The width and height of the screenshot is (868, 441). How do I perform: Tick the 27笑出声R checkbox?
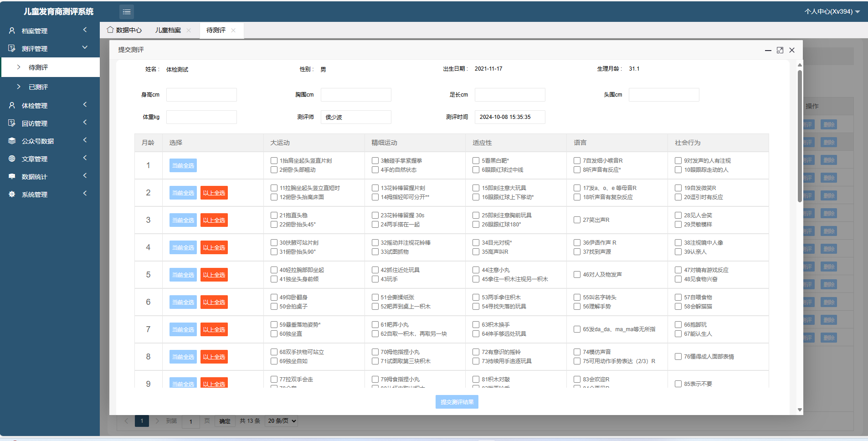(x=577, y=220)
